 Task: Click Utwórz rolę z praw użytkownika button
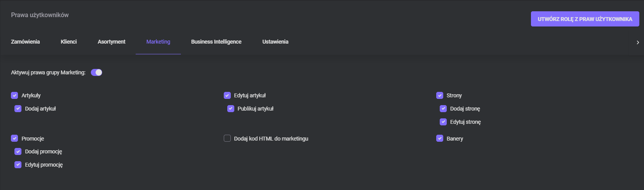(585, 19)
